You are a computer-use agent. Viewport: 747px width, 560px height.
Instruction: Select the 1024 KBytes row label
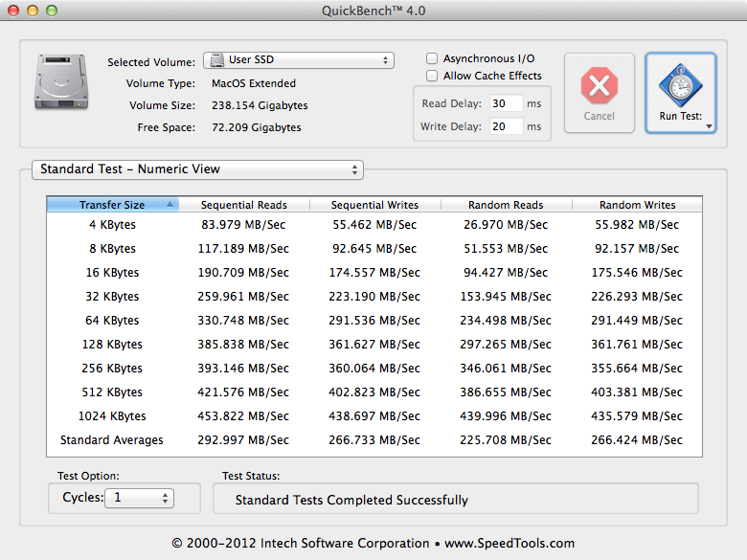pyautogui.click(x=112, y=415)
